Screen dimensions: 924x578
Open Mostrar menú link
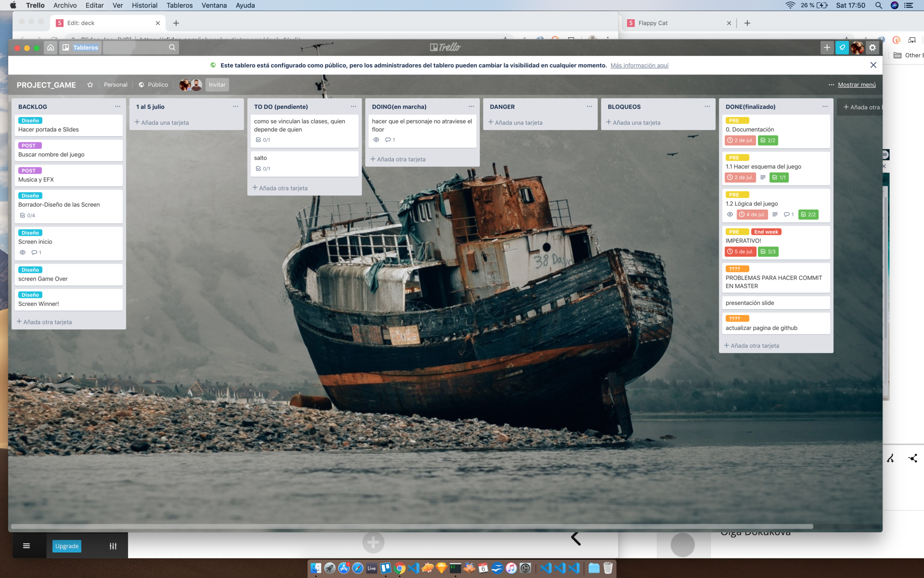(856, 85)
